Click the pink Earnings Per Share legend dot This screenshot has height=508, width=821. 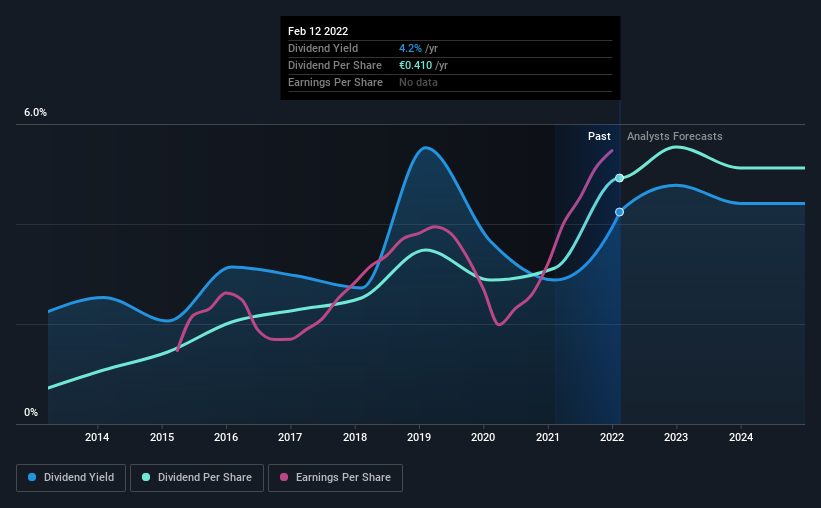pos(284,477)
